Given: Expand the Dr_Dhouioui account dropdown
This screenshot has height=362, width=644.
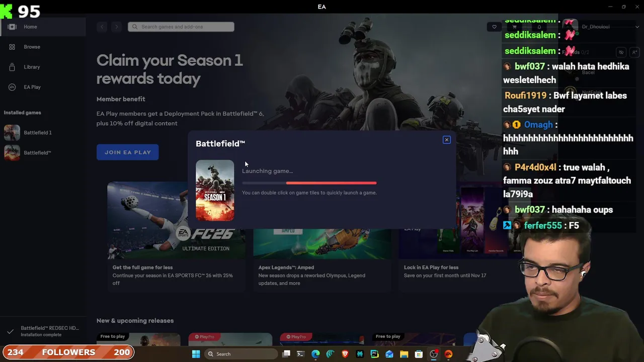Looking at the screenshot, I should [637, 27].
